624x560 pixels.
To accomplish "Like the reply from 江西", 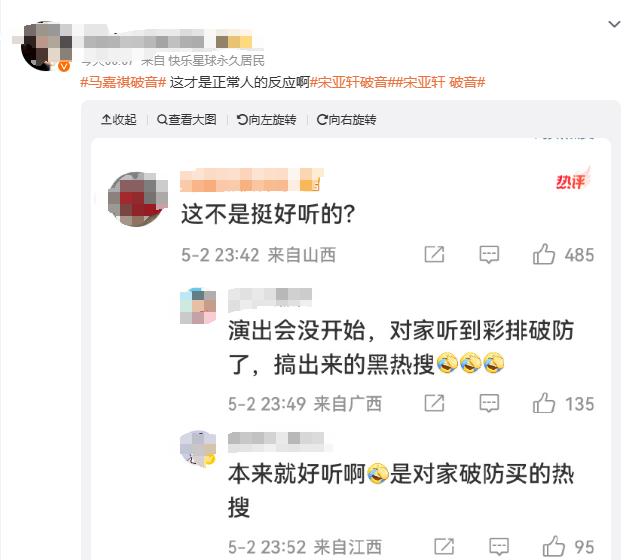I will pyautogui.click(x=554, y=546).
